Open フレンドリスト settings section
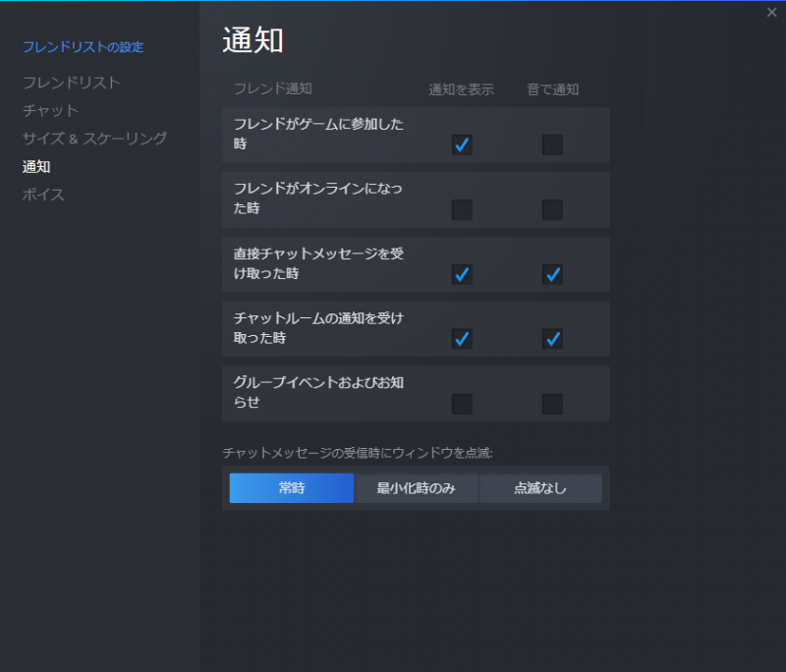This screenshot has width=786, height=672. (72, 83)
